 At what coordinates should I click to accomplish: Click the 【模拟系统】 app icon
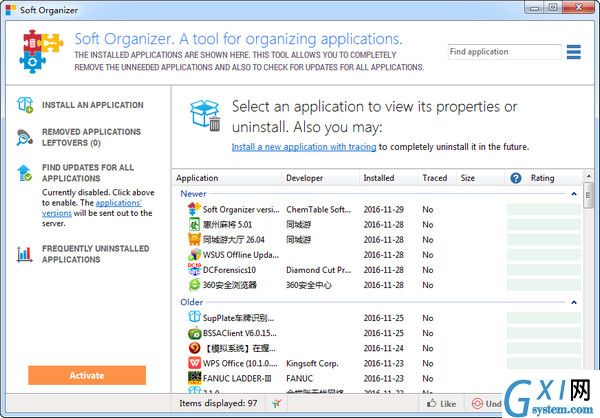click(194, 348)
